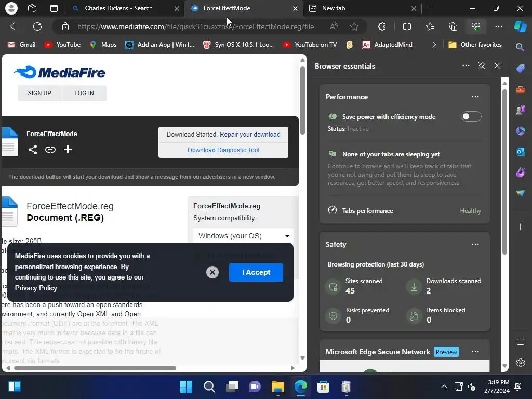This screenshot has height=399, width=532.
Task: Click the MediaFire URL address bar
Action: [x=195, y=26]
